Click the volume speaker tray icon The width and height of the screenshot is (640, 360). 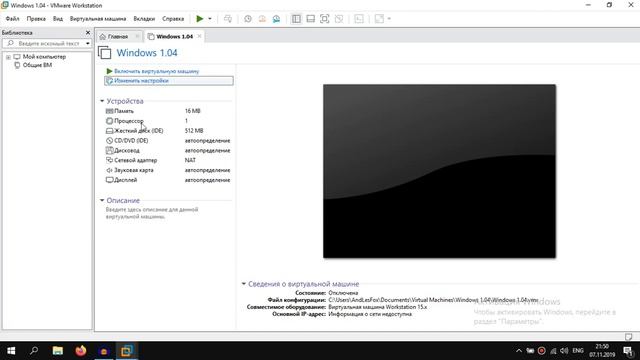[x=564, y=351]
